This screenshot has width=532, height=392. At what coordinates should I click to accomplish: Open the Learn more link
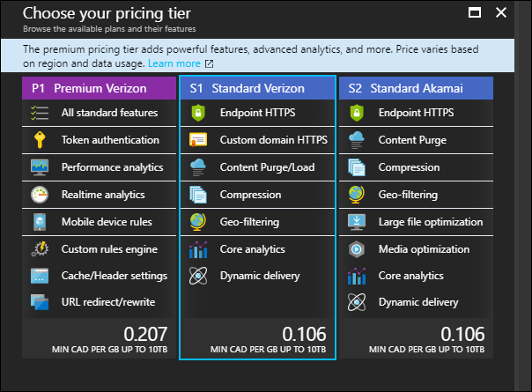tap(174, 63)
